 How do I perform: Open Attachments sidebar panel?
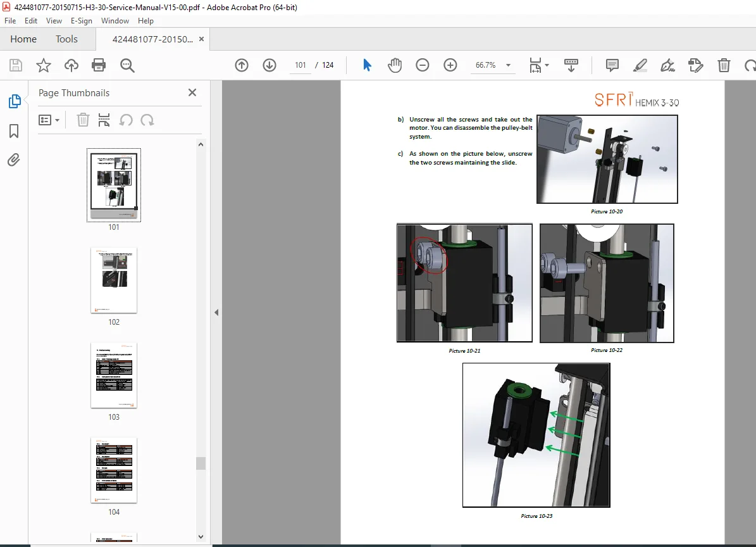[14, 160]
